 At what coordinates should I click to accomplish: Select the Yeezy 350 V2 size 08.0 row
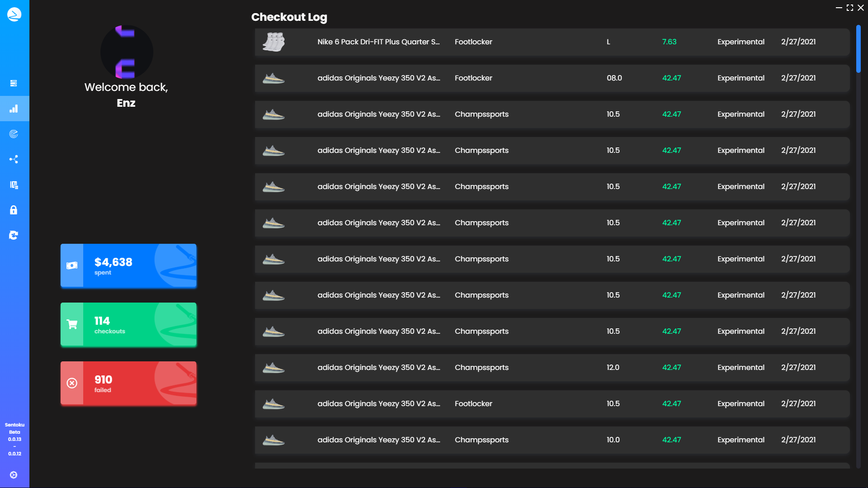click(x=552, y=78)
